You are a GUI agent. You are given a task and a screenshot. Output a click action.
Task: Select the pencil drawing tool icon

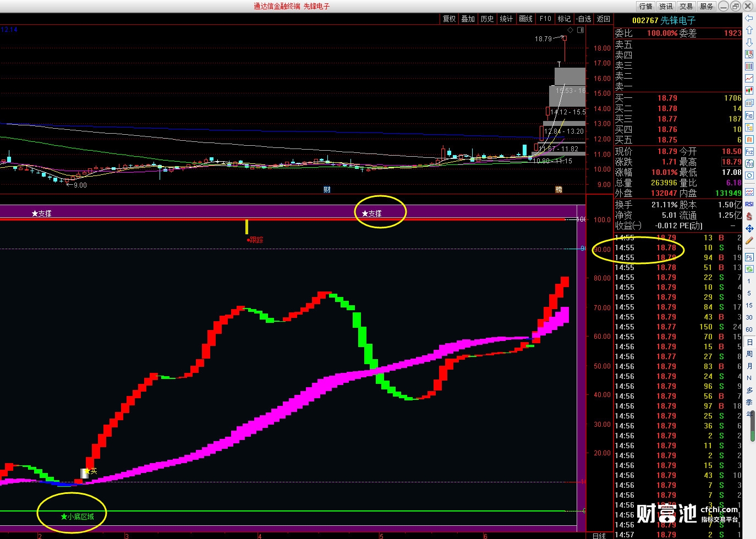(749, 240)
